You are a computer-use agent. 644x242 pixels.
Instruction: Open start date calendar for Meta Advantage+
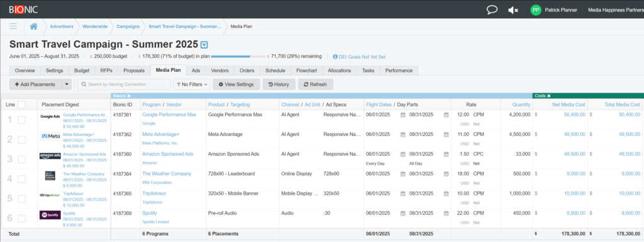click(x=403, y=135)
